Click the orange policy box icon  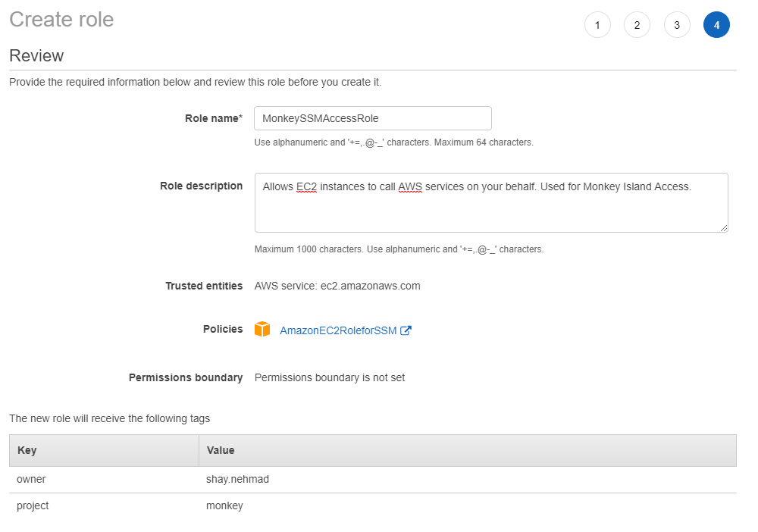262,330
